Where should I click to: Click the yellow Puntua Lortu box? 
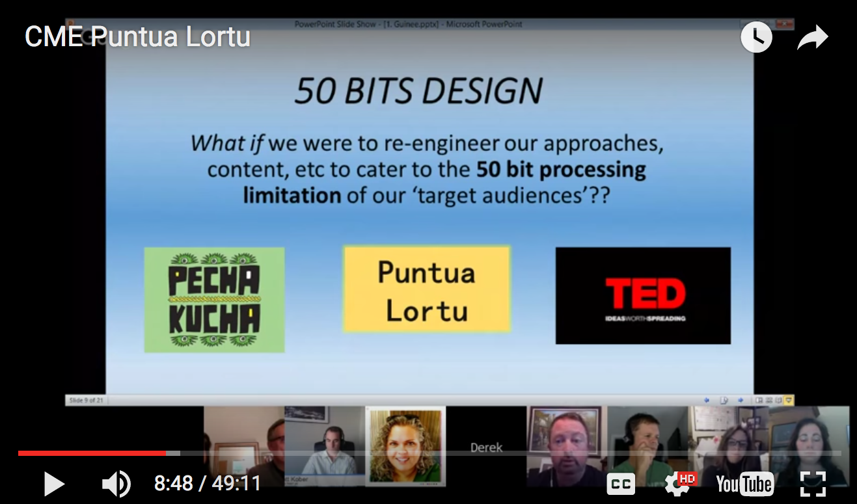click(x=427, y=289)
